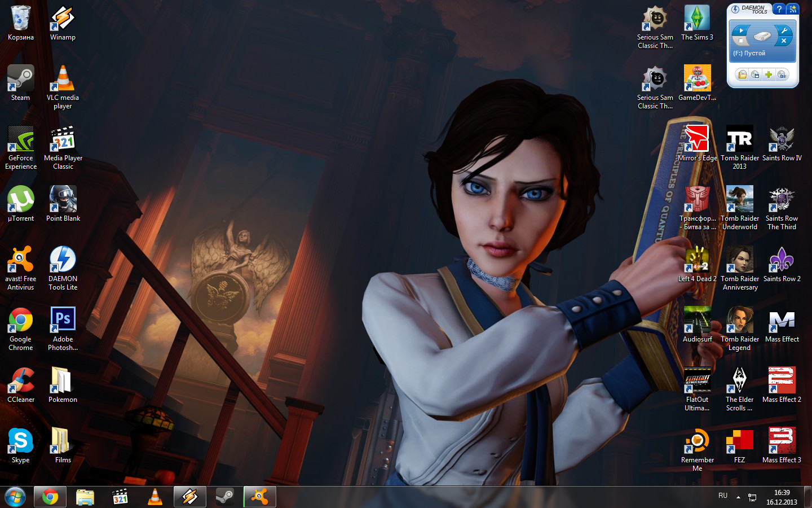This screenshot has width=812, height=508.
Task: Click the Windows Start button
Action: point(15,497)
